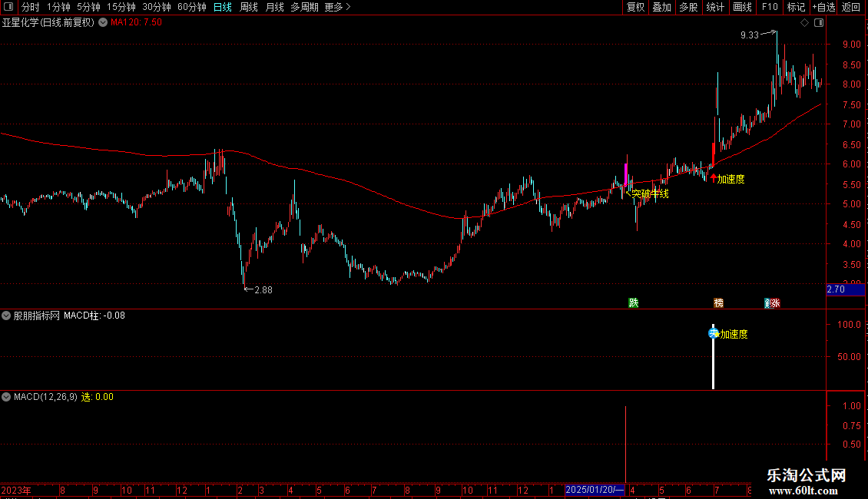868x499 pixels.
Task: Expand the 股朋指标网 indicator menu
Action: pos(6,316)
